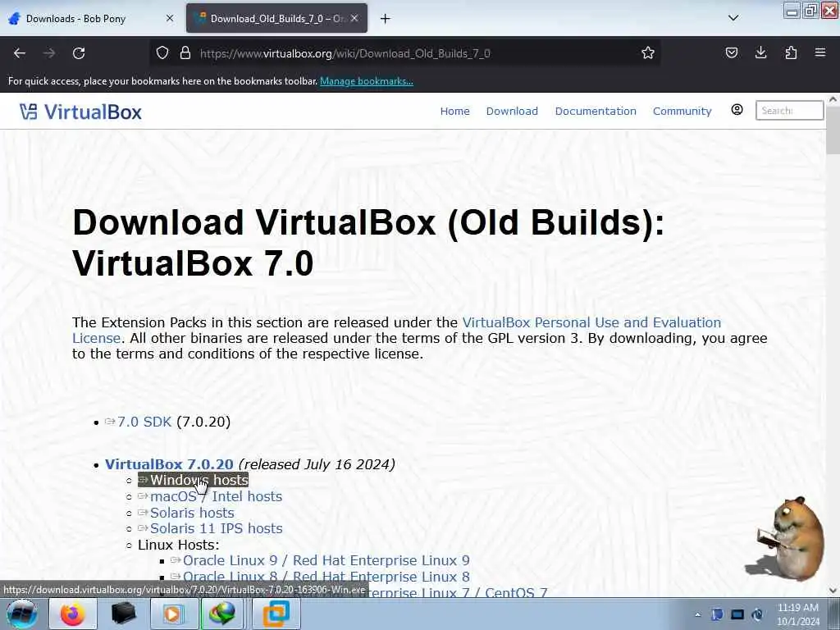Image resolution: width=840 pixels, height=630 pixels.
Task: Open Oracle Linux 9 / Red Hat Enterprise Linux 9
Action: tap(326, 561)
